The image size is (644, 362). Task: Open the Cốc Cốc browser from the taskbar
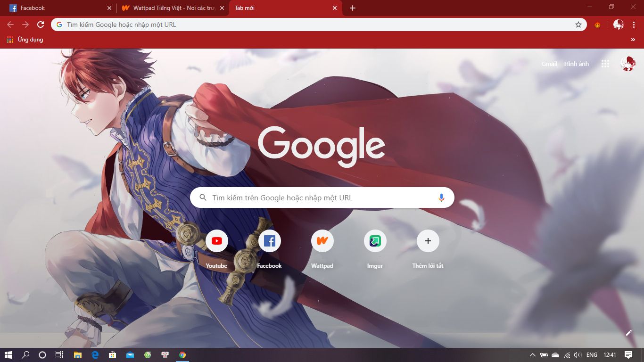tap(148, 355)
